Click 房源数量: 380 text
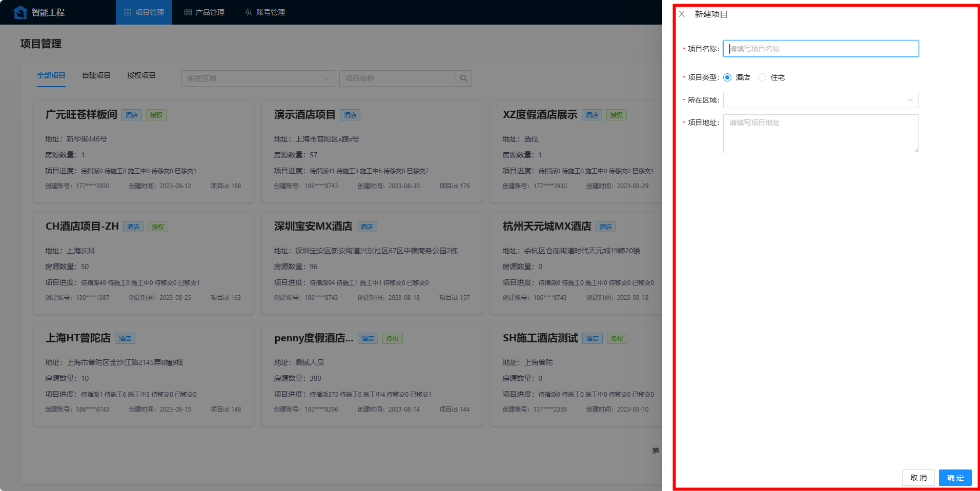 click(x=298, y=378)
